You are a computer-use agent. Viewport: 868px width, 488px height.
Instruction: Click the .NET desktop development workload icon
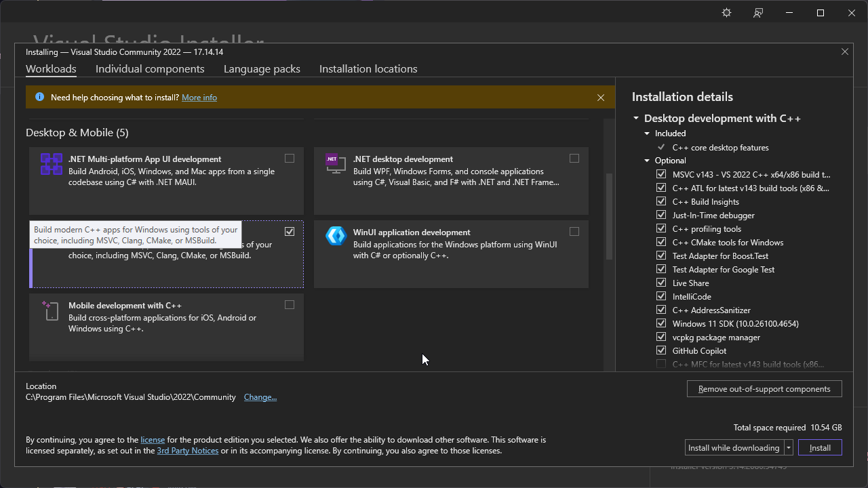[x=336, y=163]
